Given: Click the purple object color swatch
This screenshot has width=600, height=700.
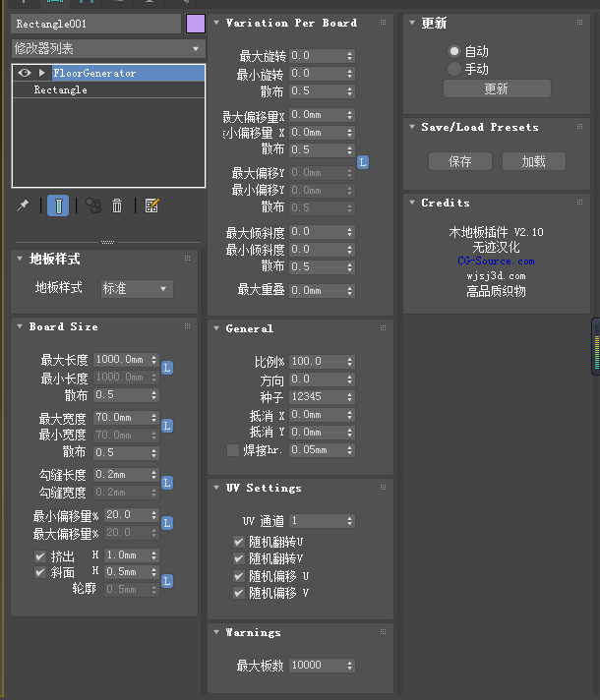Looking at the screenshot, I should (x=195, y=24).
